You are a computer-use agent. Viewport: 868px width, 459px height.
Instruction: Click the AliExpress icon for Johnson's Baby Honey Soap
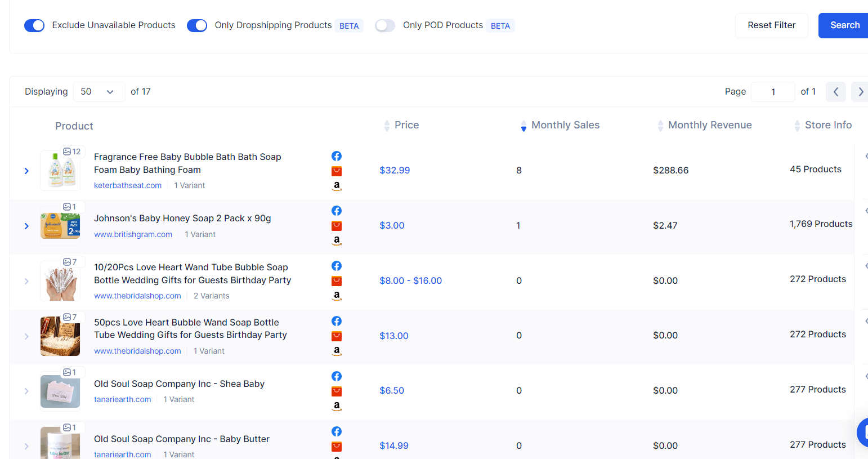click(x=336, y=225)
